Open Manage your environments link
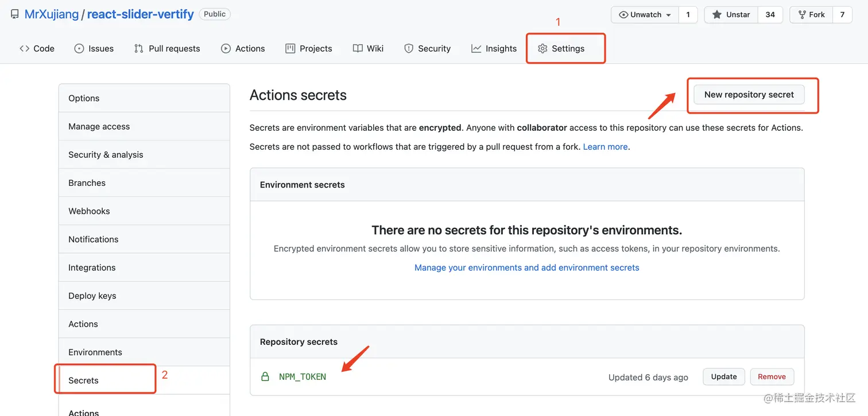 526,267
